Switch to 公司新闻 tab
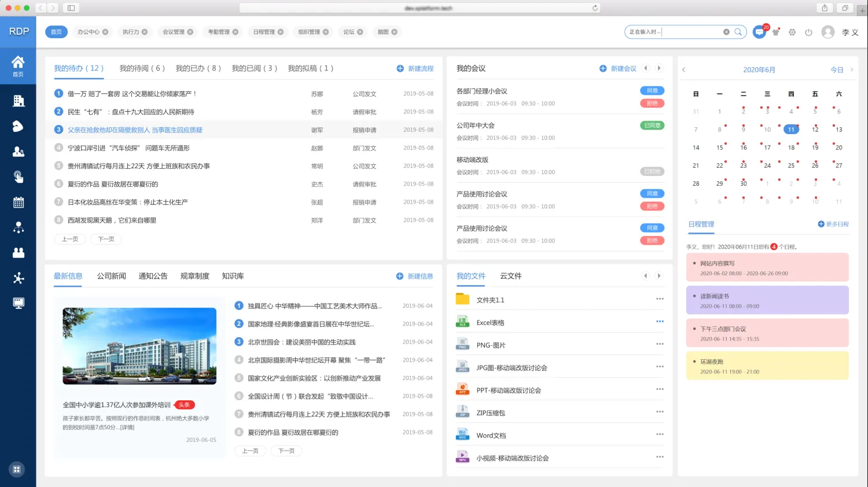Image resolution: width=868 pixels, height=487 pixels. pos(111,276)
